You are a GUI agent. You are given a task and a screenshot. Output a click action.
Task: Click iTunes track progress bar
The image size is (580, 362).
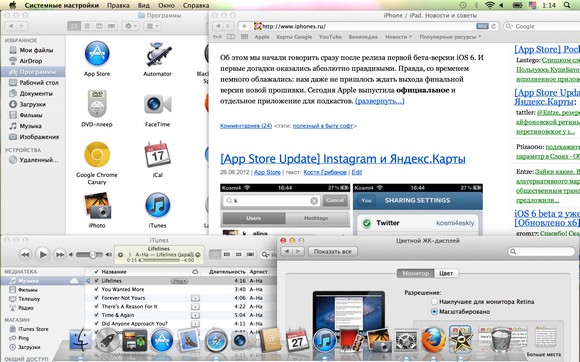coord(160,260)
